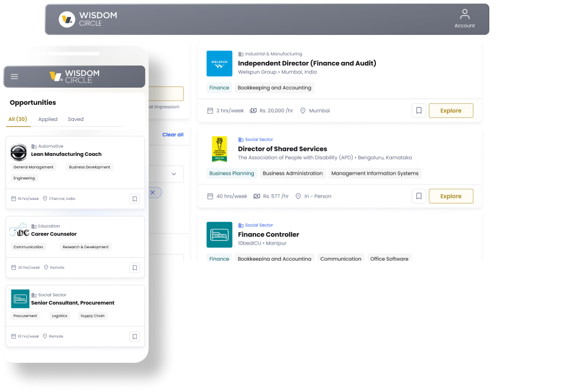The height and width of the screenshot is (392, 573).
Task: Explore the Director of Shared Services role
Action: 450,196
